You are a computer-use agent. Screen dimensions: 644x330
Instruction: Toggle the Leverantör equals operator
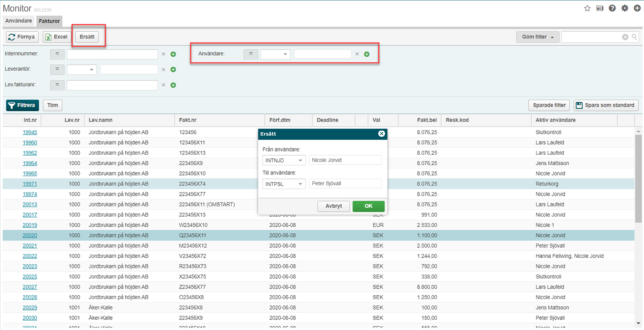coord(57,70)
